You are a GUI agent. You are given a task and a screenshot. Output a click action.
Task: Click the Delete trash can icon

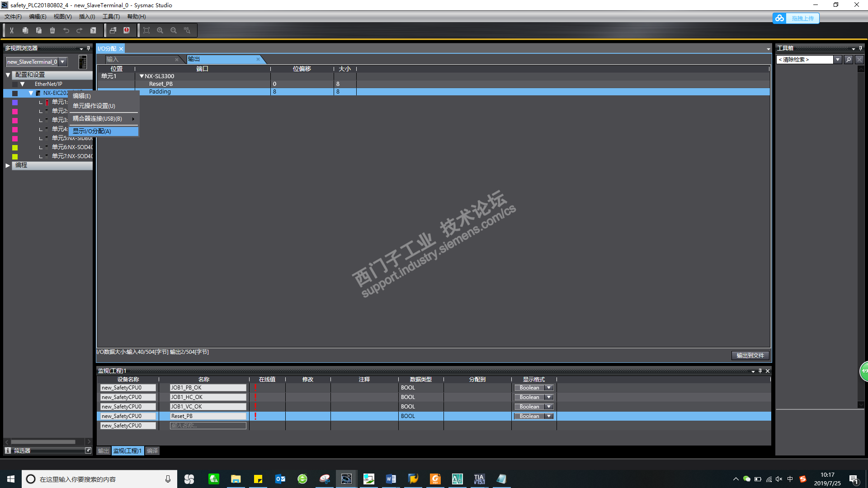tap(52, 30)
